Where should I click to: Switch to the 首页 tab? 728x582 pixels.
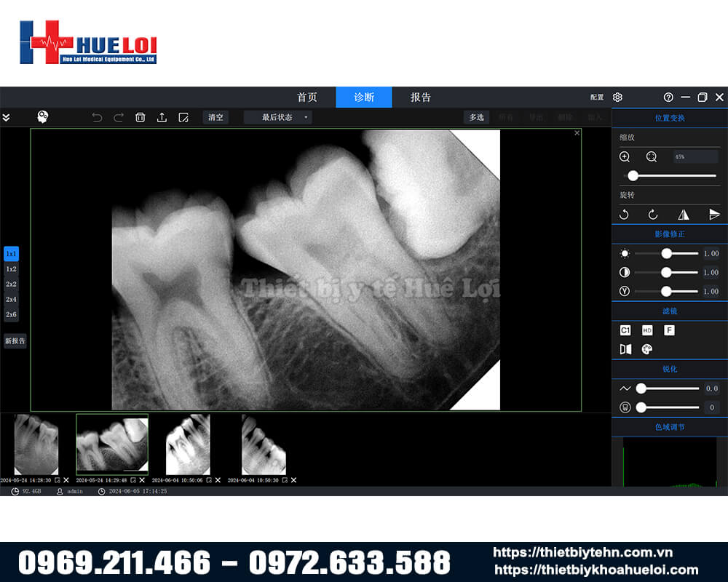(x=307, y=97)
